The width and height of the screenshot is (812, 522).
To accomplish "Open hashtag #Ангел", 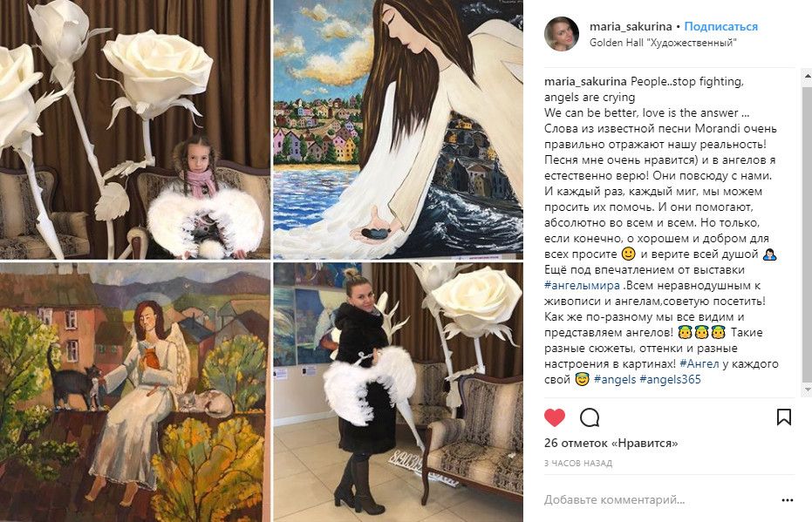I will 699,363.
